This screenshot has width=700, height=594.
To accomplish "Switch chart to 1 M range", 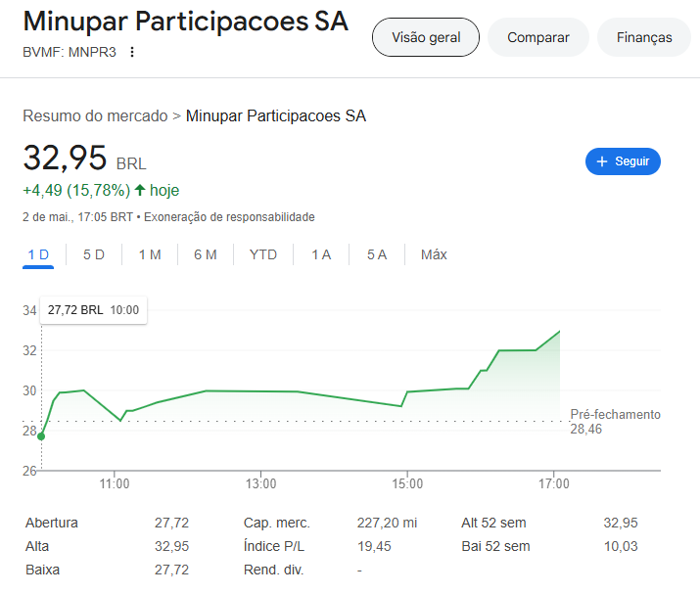I will pos(150,254).
